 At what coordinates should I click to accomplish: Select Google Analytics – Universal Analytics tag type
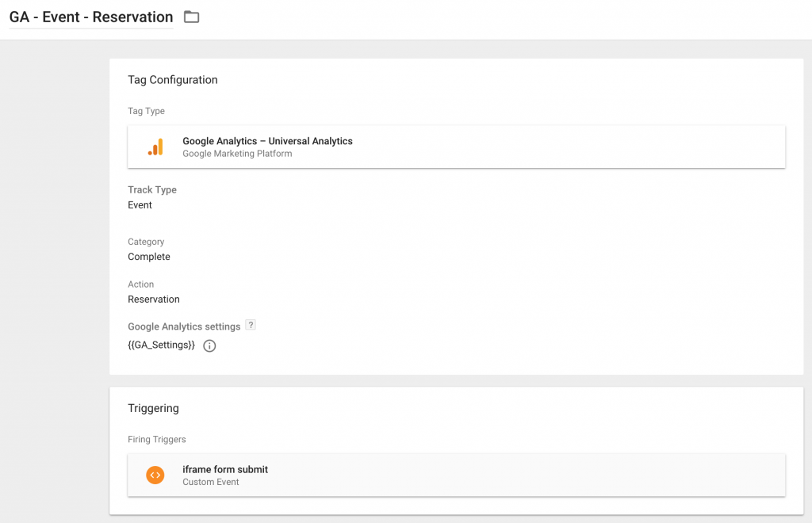267,141
